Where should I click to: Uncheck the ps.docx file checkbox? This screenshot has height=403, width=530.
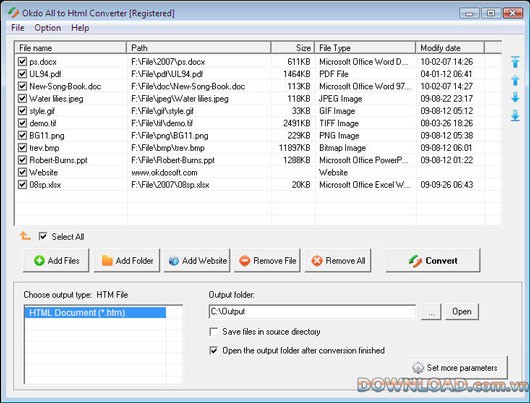(x=22, y=62)
